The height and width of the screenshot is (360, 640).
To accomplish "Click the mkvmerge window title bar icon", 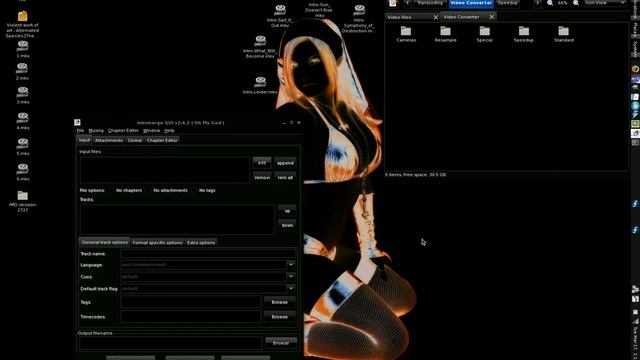I will 77,122.
